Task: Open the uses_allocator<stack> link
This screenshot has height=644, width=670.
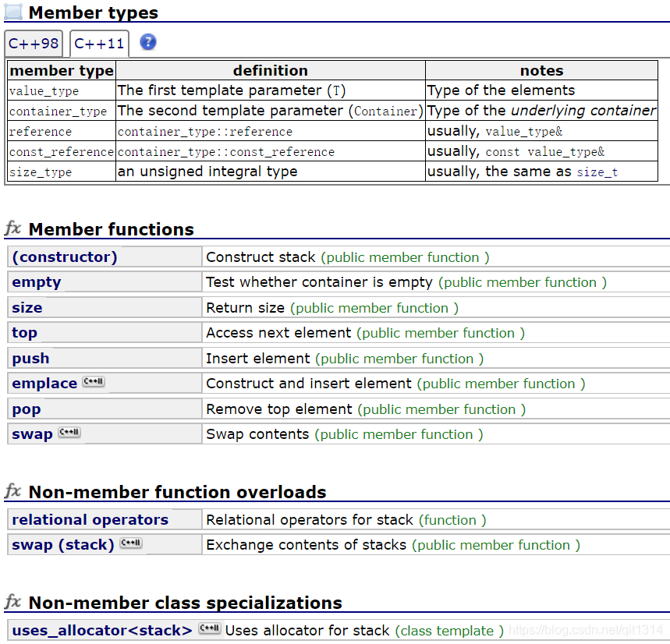Action: point(102,631)
